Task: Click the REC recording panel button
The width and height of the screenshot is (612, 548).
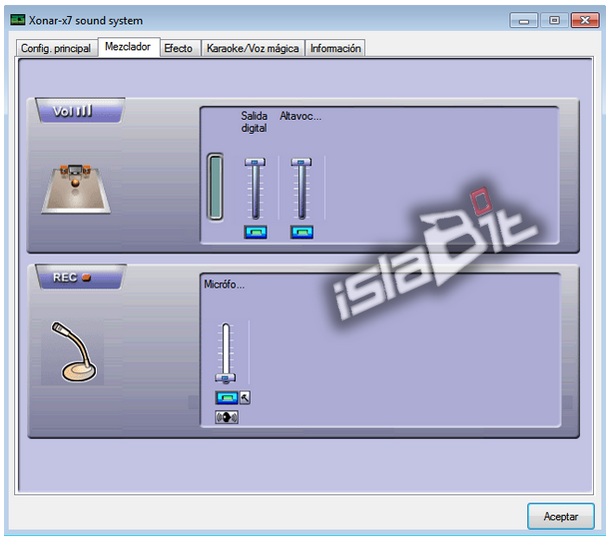Action: (x=80, y=277)
